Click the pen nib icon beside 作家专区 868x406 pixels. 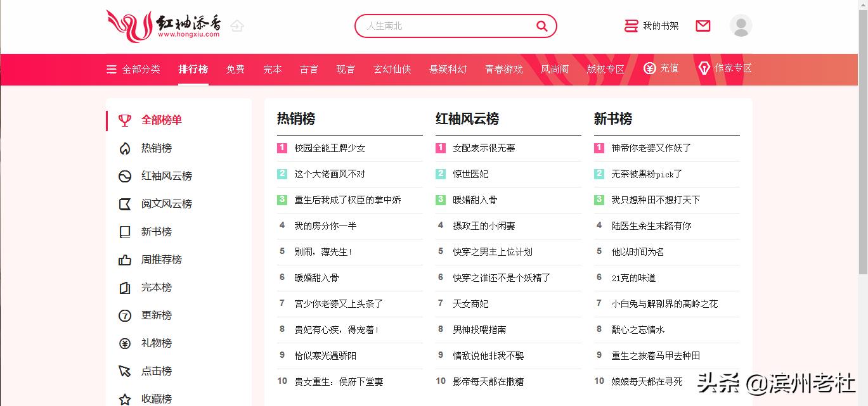[704, 68]
